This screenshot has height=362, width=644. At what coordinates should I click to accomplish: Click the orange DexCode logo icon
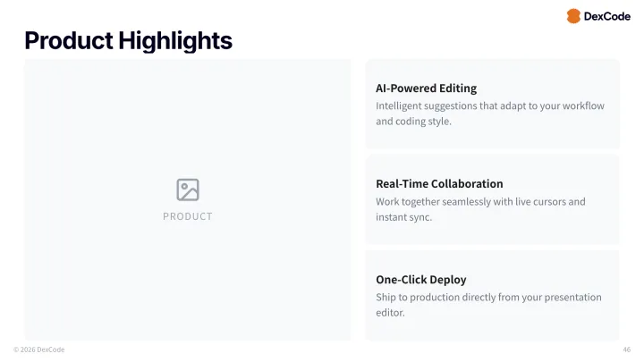[573, 16]
